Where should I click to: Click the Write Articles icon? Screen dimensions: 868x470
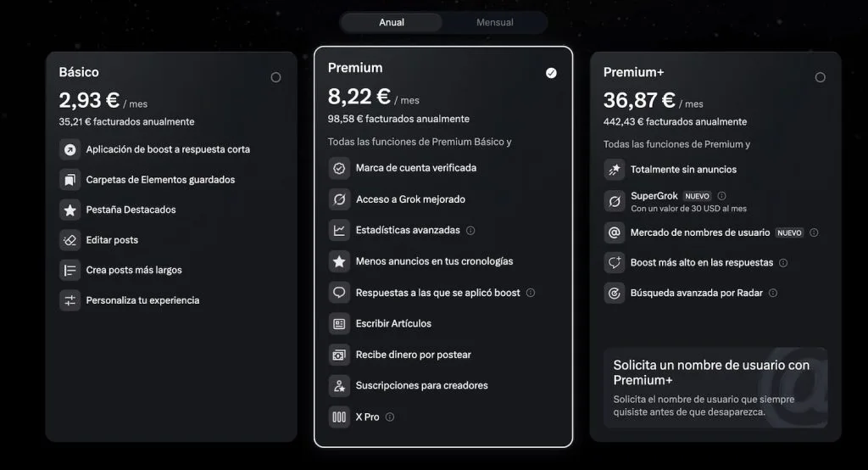coord(339,323)
